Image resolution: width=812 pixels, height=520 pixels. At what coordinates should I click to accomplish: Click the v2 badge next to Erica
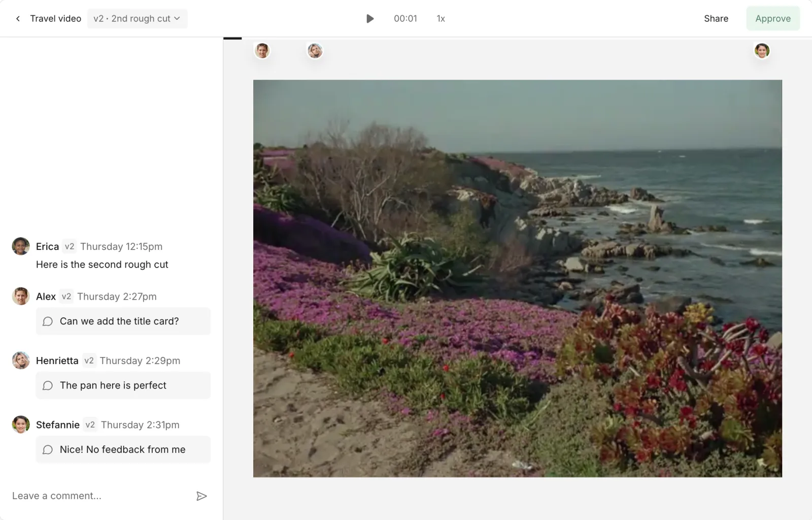pos(70,246)
